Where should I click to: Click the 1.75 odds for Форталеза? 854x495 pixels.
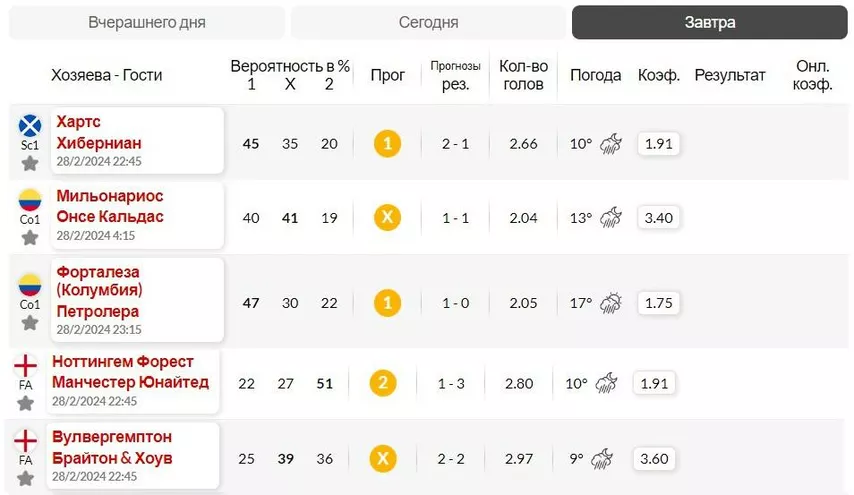pos(658,303)
